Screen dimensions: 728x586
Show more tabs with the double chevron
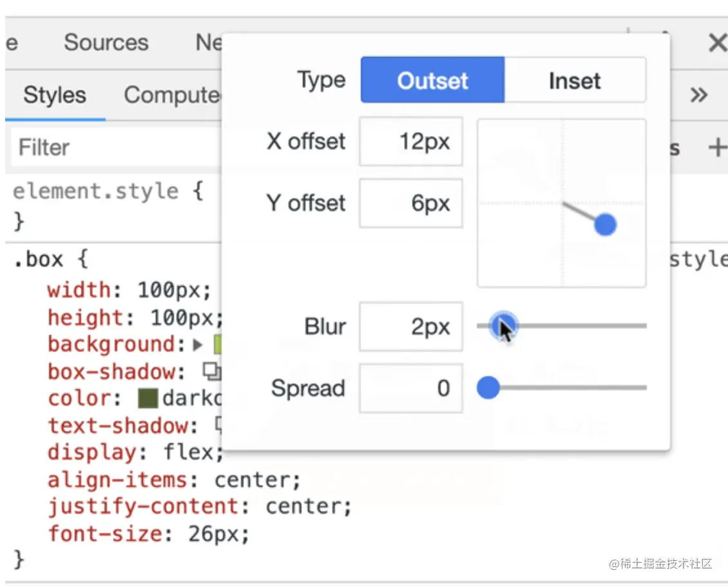click(x=698, y=95)
